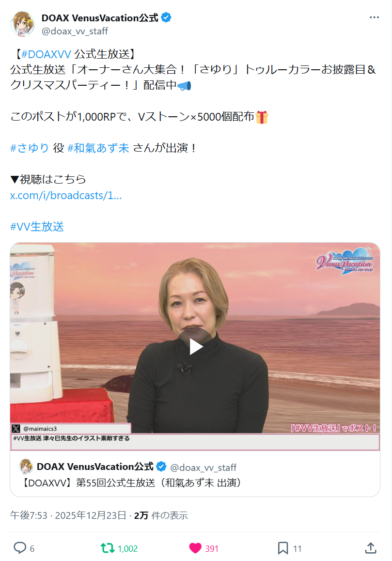Open the #和氣あず未 hashtag

point(98,148)
